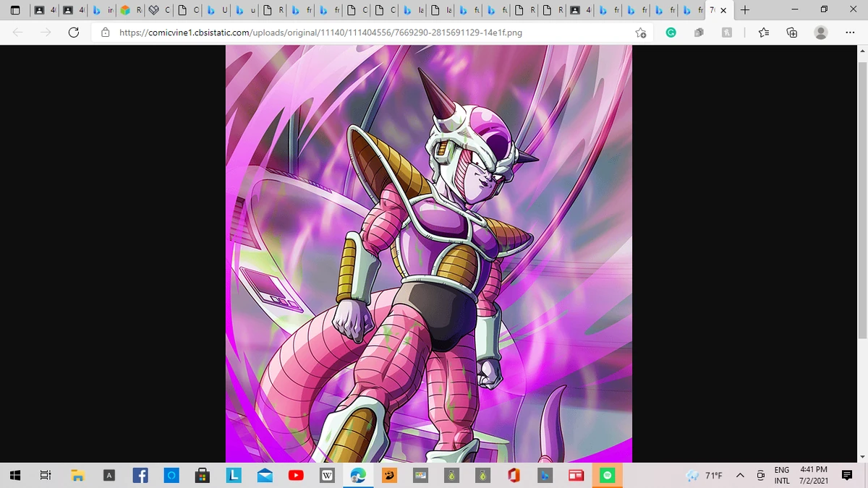Open YouTube from the taskbar

(296, 476)
